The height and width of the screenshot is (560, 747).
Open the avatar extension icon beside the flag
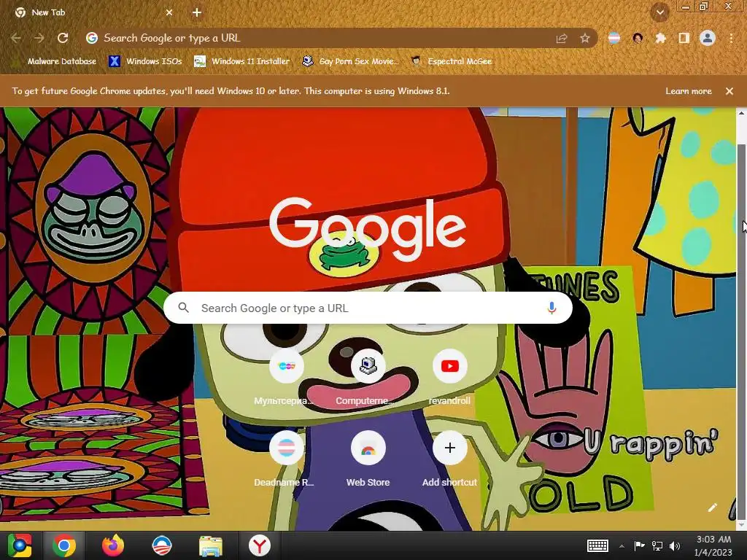tap(638, 38)
